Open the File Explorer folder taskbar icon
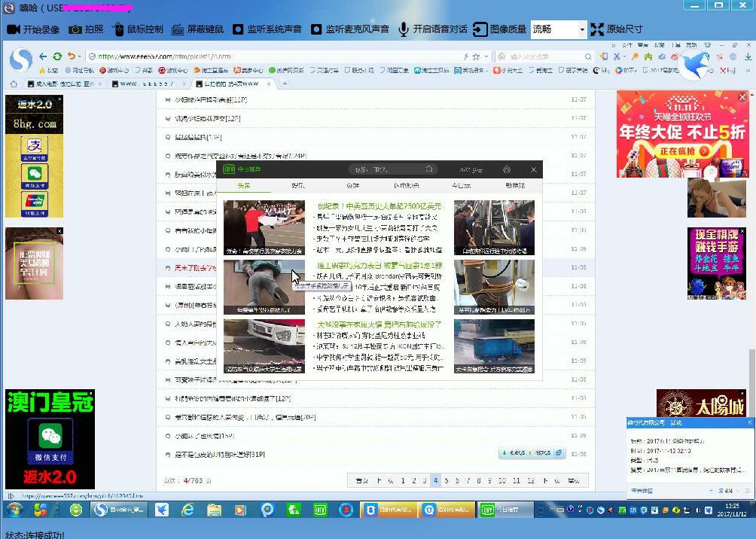Image resolution: width=756 pixels, height=539 pixels. tap(214, 510)
